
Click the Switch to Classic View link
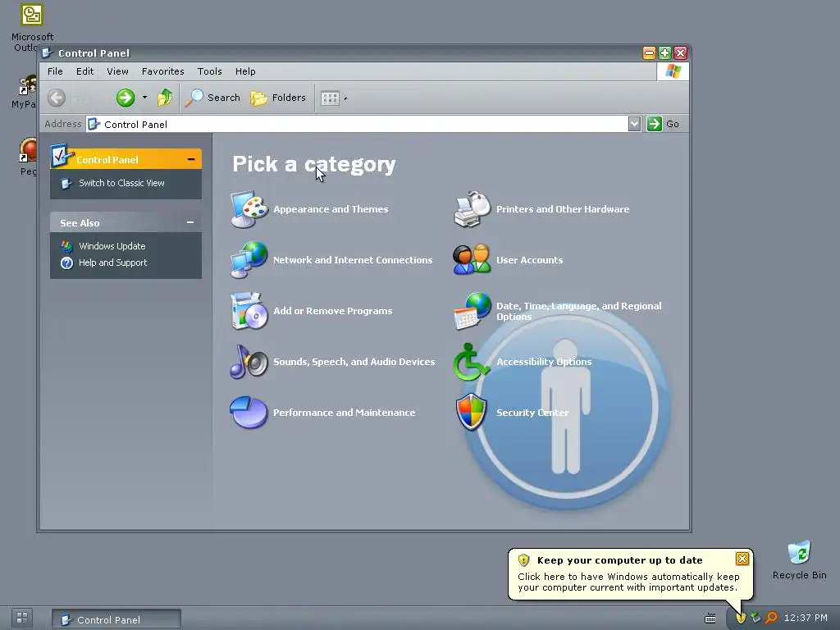(x=121, y=183)
